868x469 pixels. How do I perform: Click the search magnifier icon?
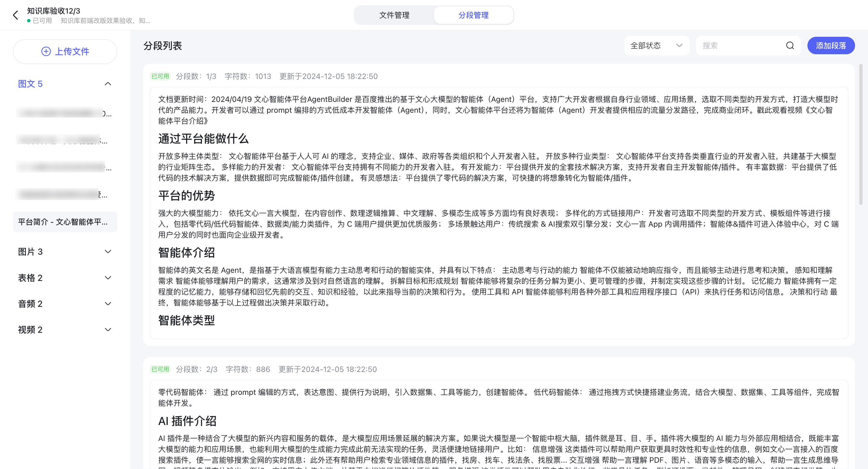tap(790, 46)
